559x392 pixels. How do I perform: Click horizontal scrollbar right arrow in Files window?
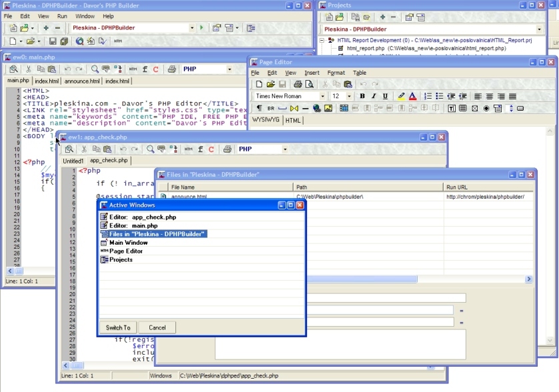click(x=529, y=279)
